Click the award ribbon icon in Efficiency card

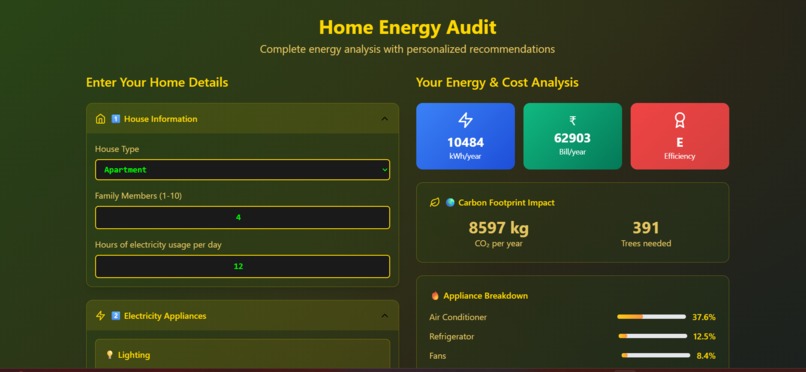pos(680,120)
